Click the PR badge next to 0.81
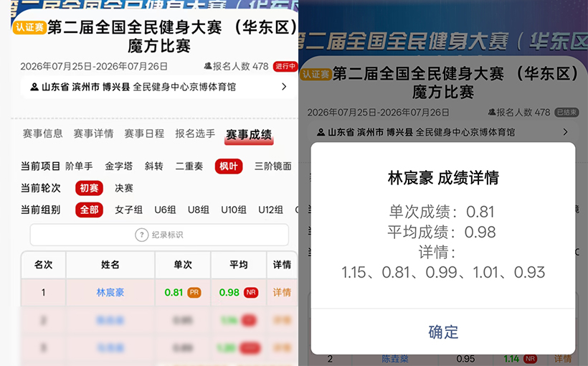 coord(194,292)
